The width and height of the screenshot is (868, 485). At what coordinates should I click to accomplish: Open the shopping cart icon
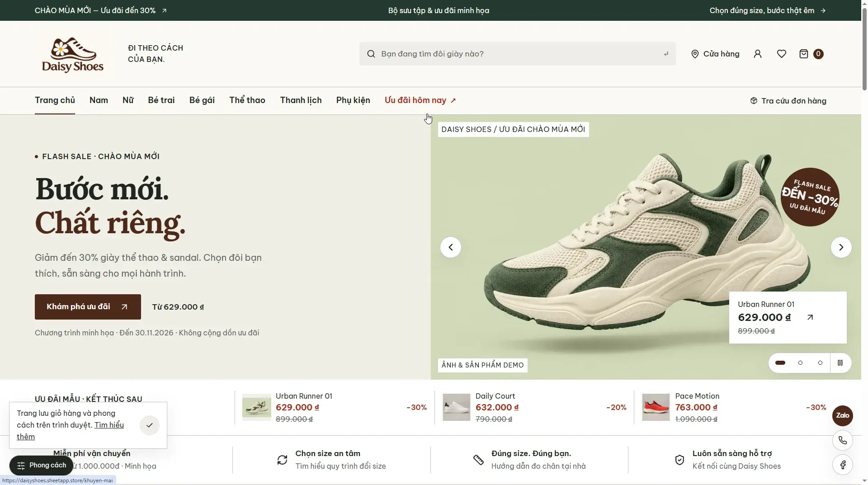pos(804,54)
